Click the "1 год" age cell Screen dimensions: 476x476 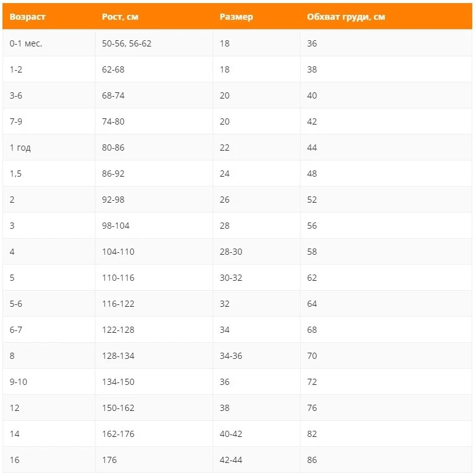click(x=20, y=148)
